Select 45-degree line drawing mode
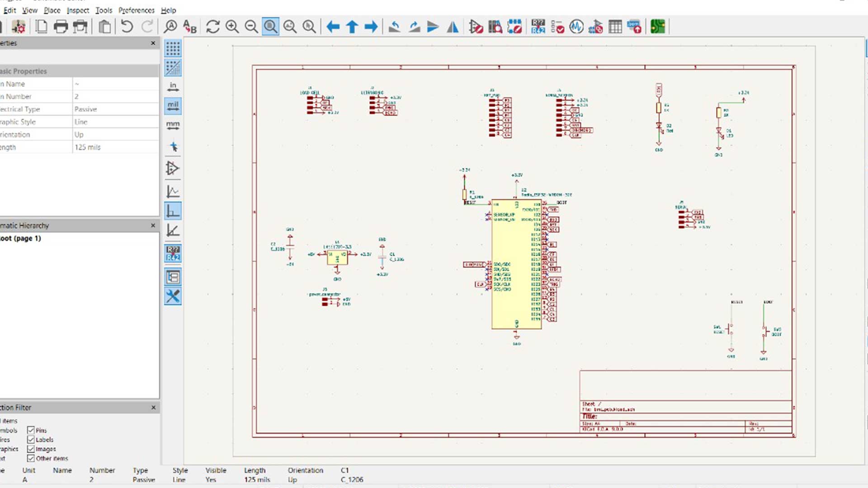The image size is (868, 488). click(x=173, y=230)
